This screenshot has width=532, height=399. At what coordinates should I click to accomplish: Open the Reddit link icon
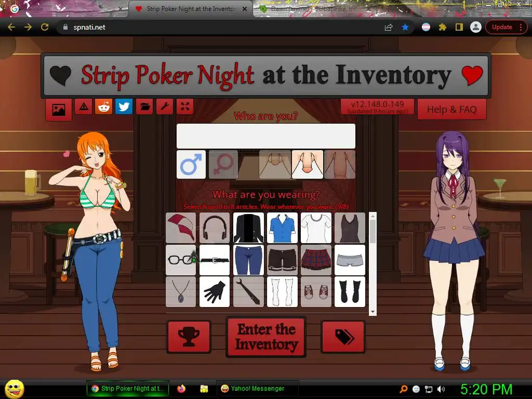coord(103,107)
